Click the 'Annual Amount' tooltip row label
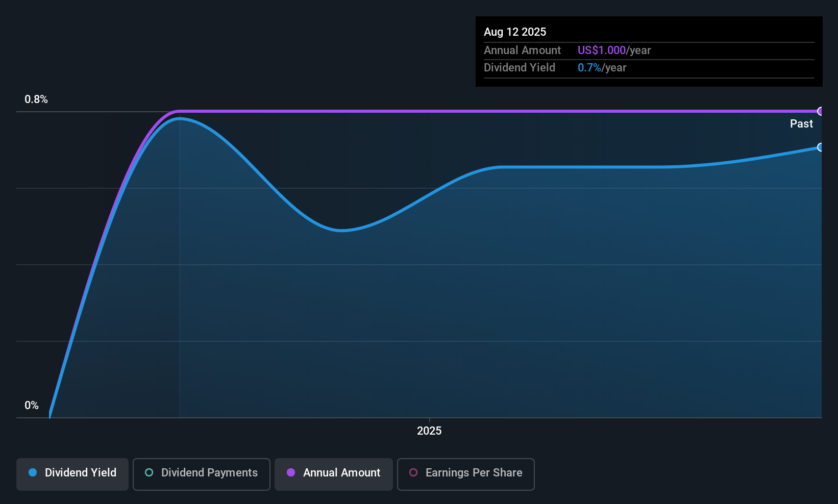This screenshot has width=838, height=504. tap(522, 51)
